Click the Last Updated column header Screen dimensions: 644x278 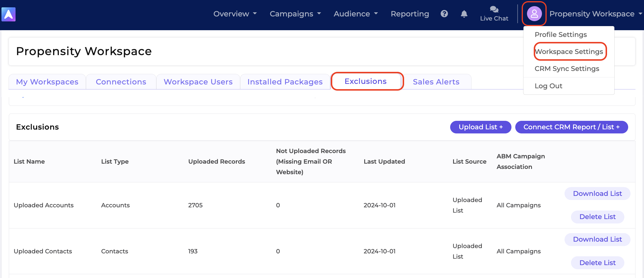tap(384, 162)
